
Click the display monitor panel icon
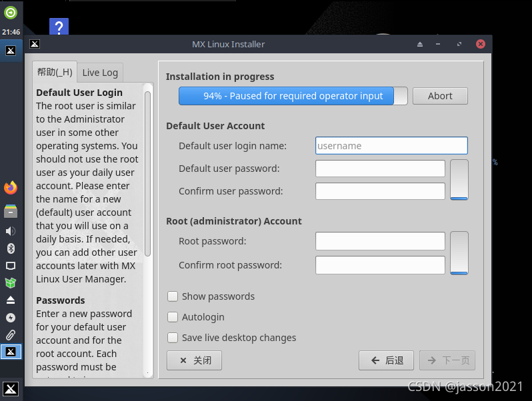pos(11,266)
